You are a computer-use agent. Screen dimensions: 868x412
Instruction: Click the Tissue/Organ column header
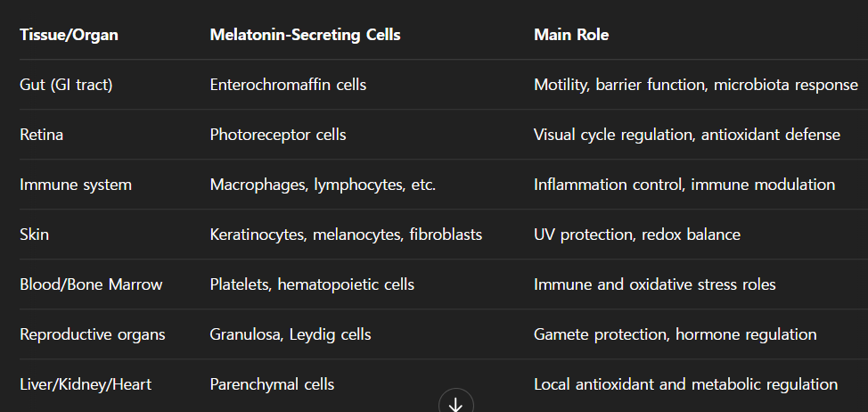click(69, 35)
